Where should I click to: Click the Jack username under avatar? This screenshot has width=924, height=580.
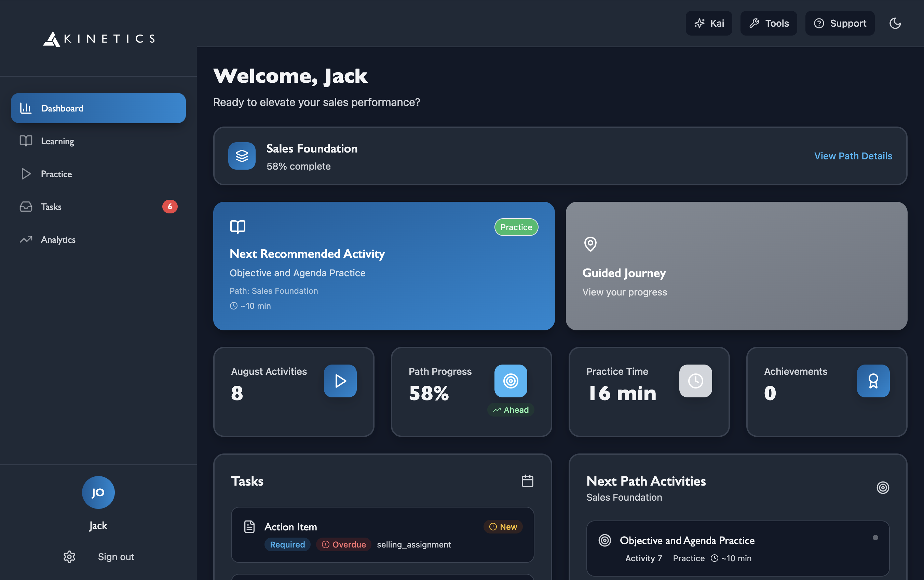98,526
